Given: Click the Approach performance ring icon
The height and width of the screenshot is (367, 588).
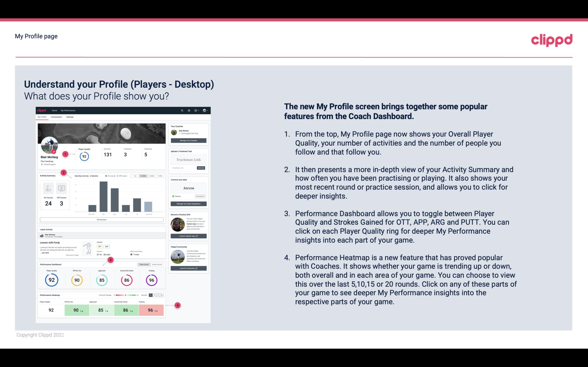Looking at the screenshot, I should (102, 280).
